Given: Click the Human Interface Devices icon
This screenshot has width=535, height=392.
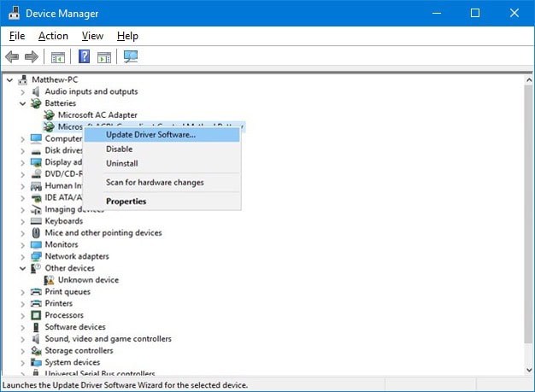Looking at the screenshot, I should [x=36, y=186].
